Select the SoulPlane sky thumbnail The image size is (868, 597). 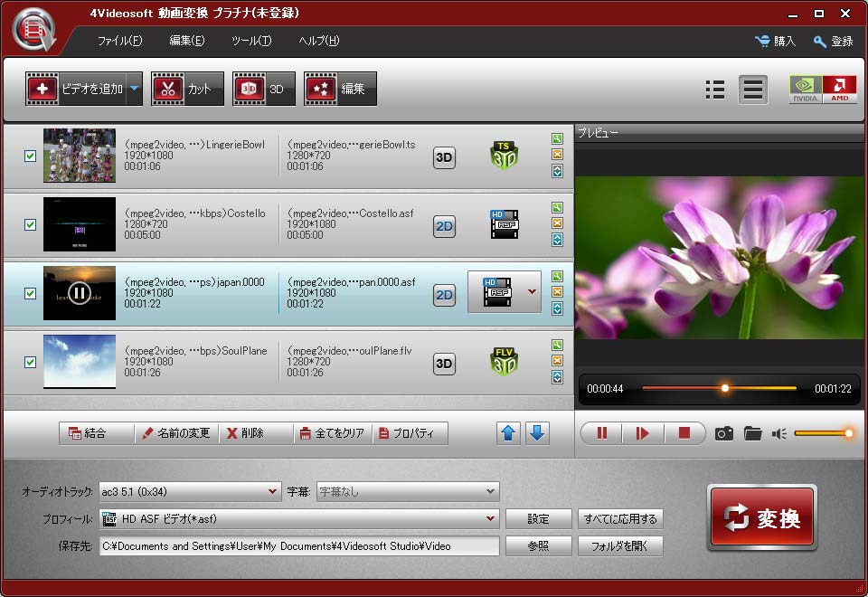click(x=80, y=362)
